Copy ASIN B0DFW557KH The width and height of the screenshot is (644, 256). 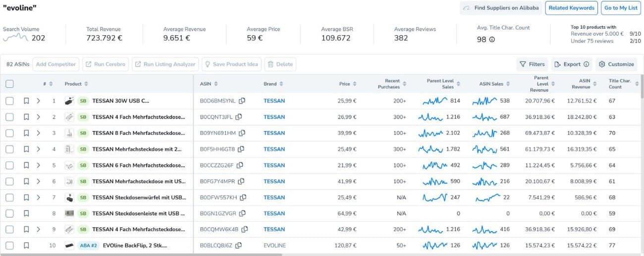coord(243,197)
